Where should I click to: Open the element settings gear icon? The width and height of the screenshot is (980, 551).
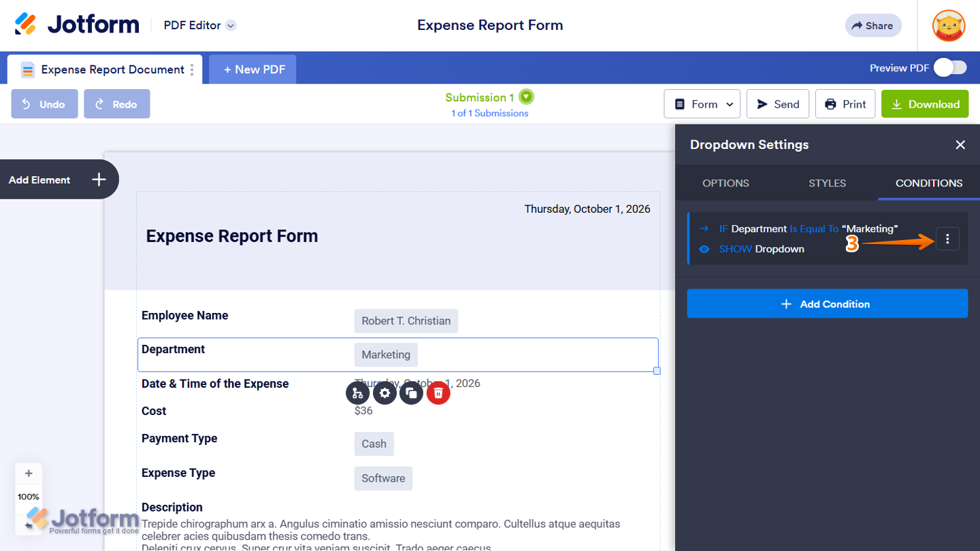click(385, 393)
